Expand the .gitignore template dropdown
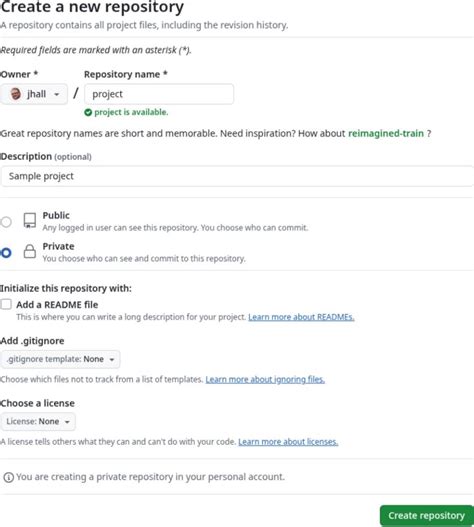The width and height of the screenshot is (474, 527). pyautogui.click(x=60, y=359)
